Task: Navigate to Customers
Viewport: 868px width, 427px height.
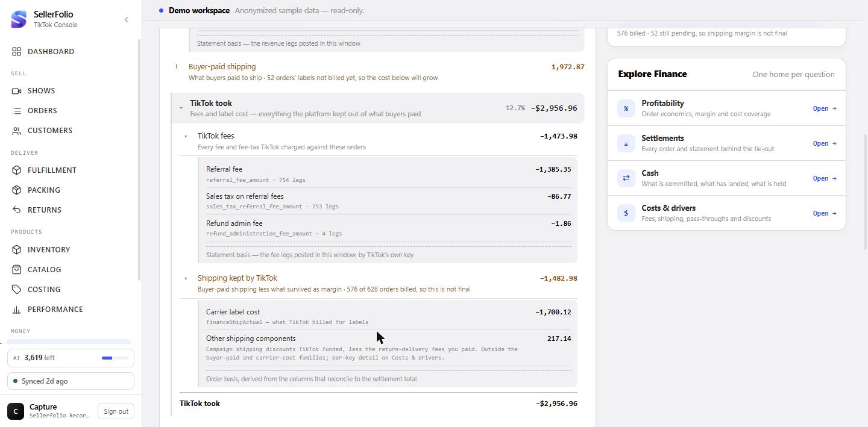Action: (71, 131)
